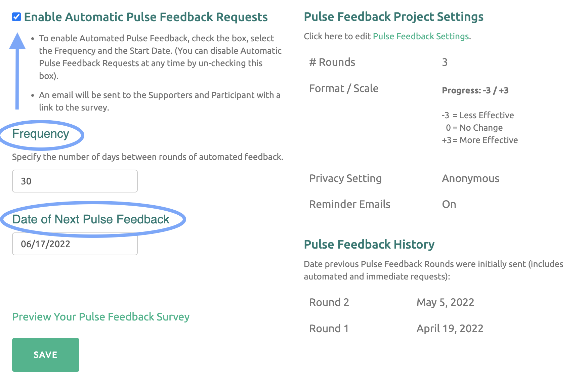Open the Preview Your Pulse Feedback Survey link
This screenshot has height=389, width=588.
tap(101, 317)
